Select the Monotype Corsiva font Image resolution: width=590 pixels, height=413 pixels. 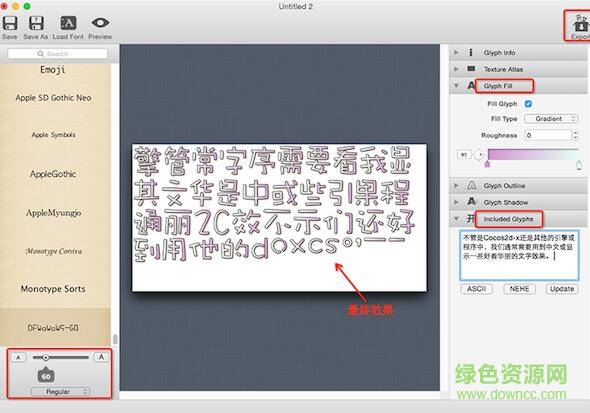(x=53, y=251)
